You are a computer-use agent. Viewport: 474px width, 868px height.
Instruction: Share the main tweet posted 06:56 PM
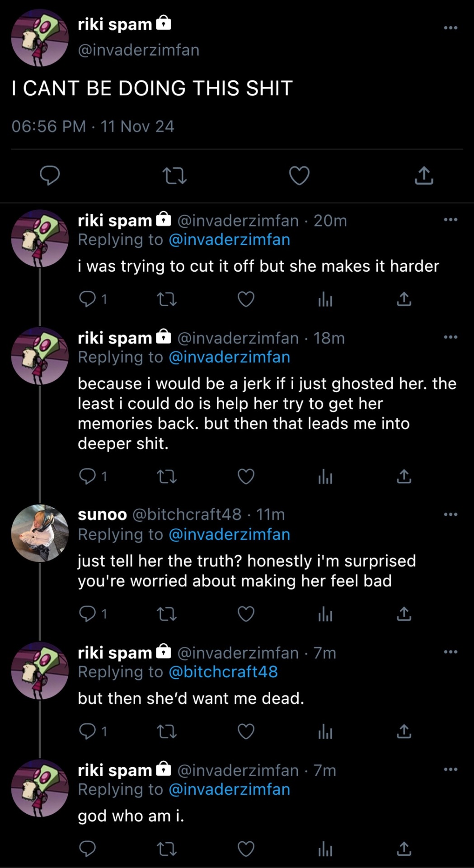pos(424,176)
